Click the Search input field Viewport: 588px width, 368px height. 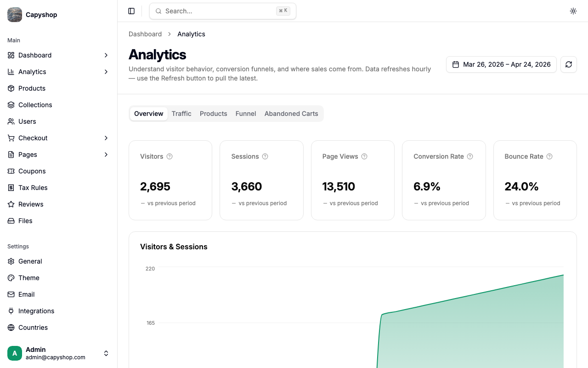tap(223, 11)
